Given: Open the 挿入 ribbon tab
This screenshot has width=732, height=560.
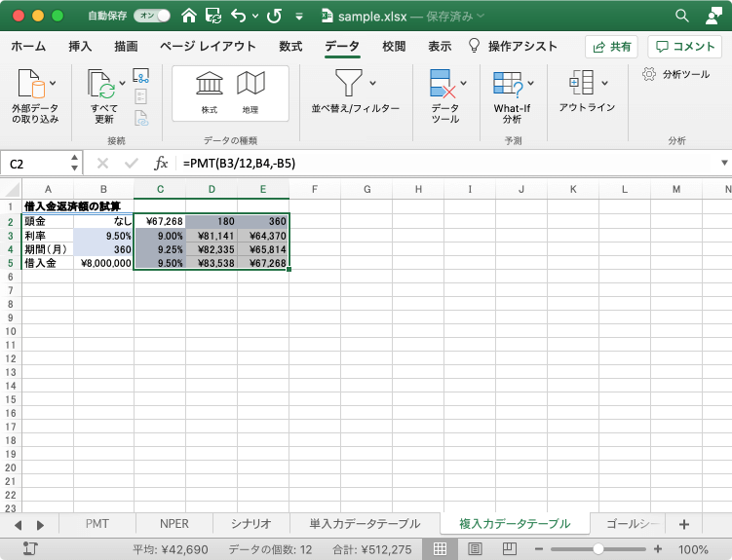Looking at the screenshot, I should tap(80, 46).
